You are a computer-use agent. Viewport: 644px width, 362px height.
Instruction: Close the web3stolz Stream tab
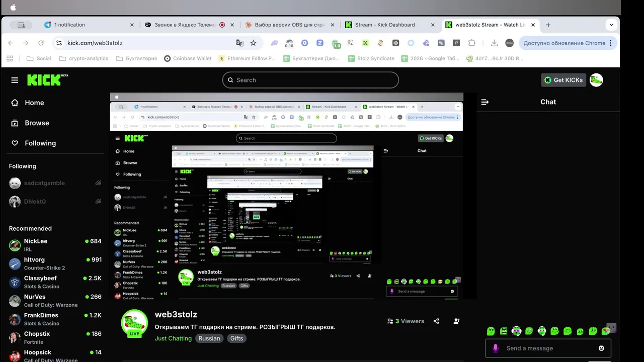[x=533, y=25]
